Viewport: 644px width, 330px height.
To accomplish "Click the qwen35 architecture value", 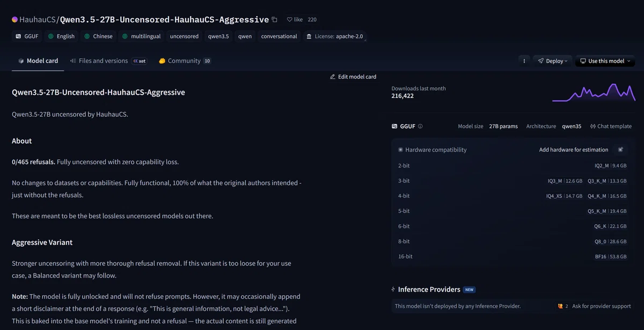I will pos(572,126).
